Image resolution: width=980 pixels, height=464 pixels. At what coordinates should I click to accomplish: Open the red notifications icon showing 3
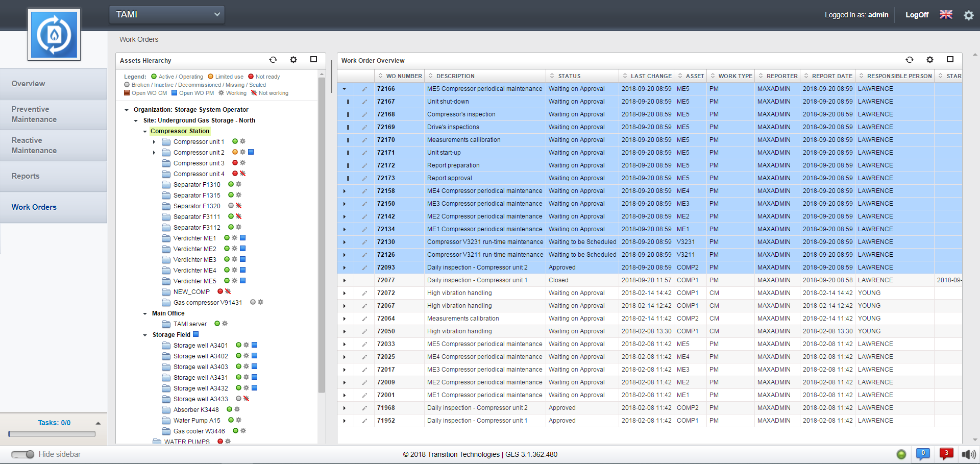click(946, 453)
